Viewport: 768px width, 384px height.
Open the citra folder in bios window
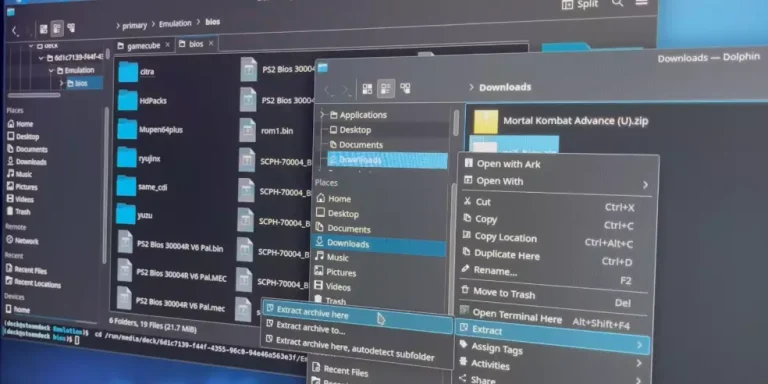click(x=137, y=72)
